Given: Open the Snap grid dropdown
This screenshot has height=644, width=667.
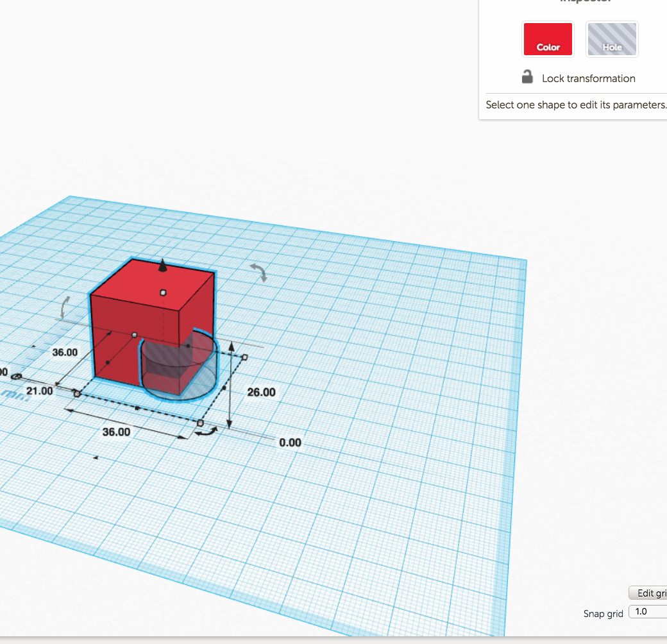Looking at the screenshot, I should point(648,611).
